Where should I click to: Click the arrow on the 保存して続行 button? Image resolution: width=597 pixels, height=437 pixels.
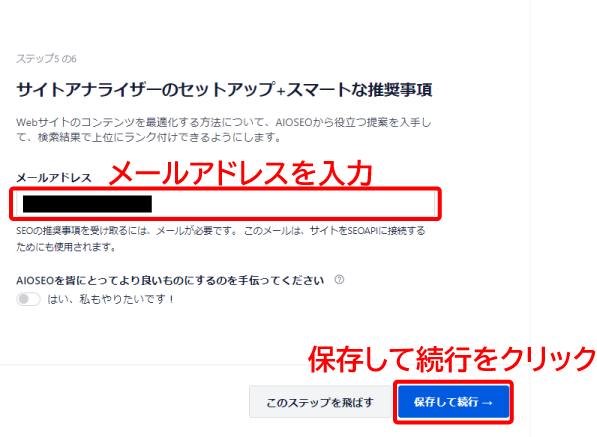pyautogui.click(x=487, y=402)
